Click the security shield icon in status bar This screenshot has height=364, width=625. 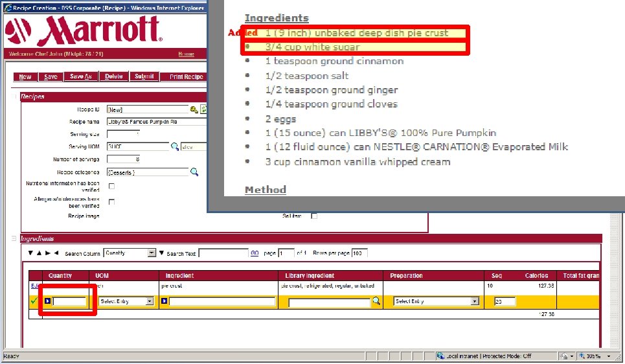click(564, 356)
